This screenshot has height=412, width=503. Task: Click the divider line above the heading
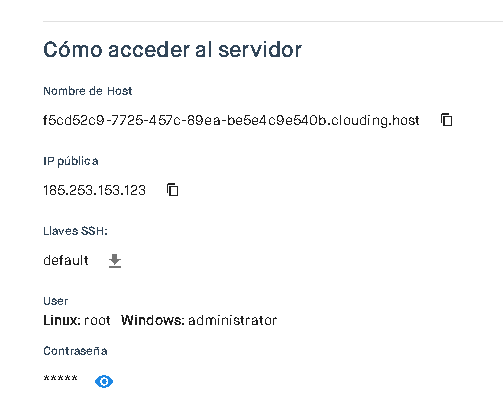click(273, 21)
